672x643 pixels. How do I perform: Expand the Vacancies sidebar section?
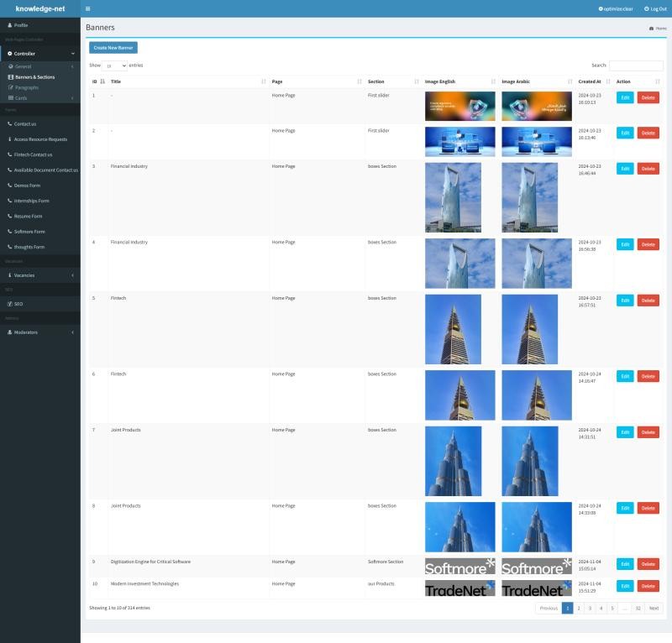pos(39,275)
